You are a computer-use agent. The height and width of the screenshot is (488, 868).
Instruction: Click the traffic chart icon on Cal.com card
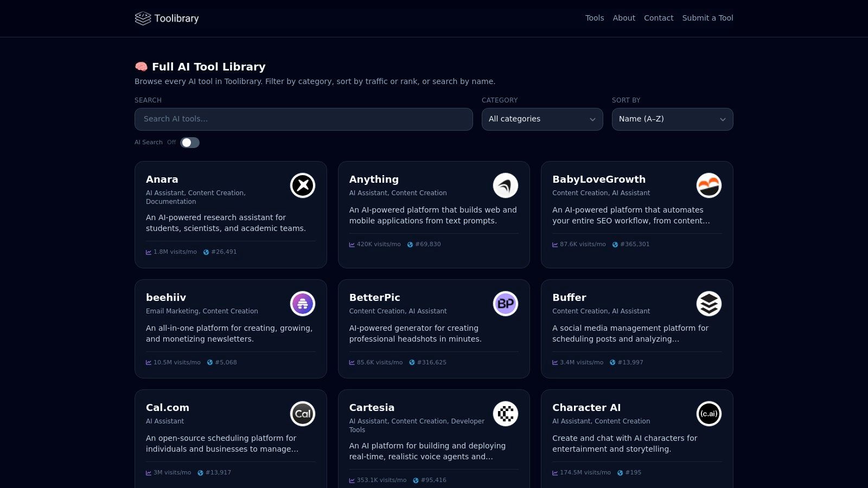tap(149, 473)
